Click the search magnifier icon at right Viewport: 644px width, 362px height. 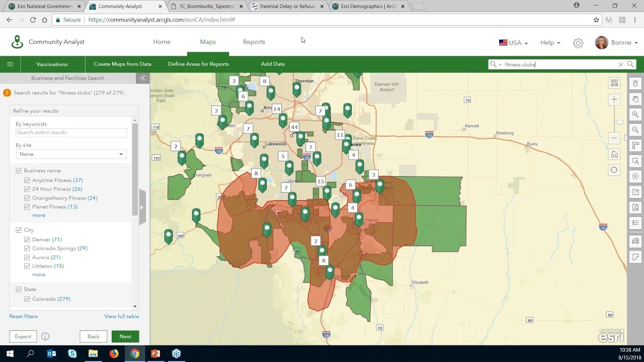click(630, 64)
